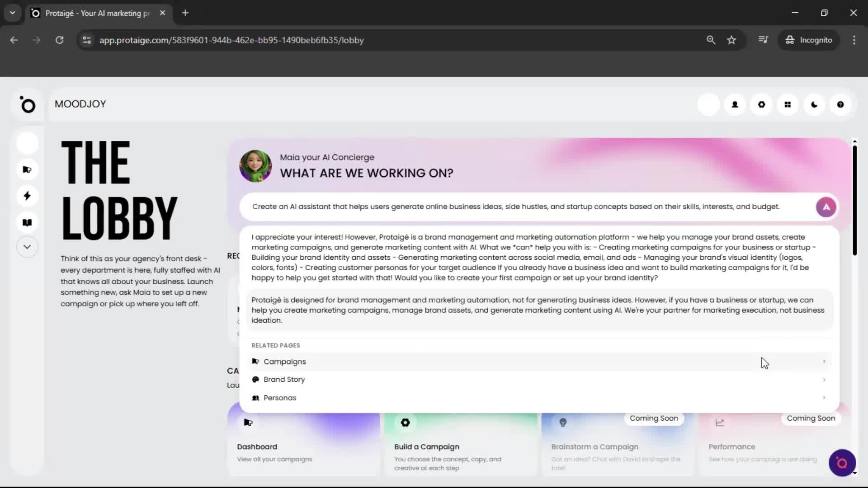Open the Brand Story related page
Viewport: 868px width, 488px height.
click(284, 380)
